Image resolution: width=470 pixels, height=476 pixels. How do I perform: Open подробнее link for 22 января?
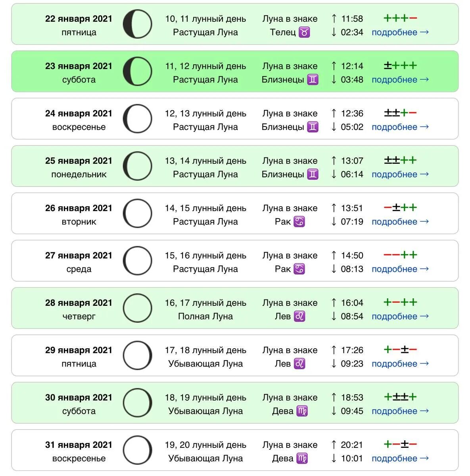click(400, 33)
